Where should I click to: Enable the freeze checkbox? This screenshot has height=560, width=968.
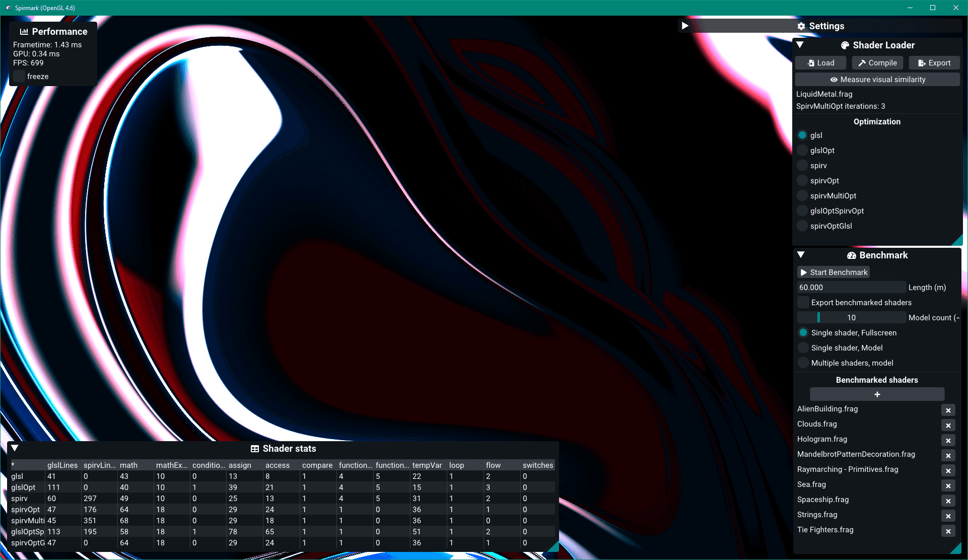tap(19, 77)
